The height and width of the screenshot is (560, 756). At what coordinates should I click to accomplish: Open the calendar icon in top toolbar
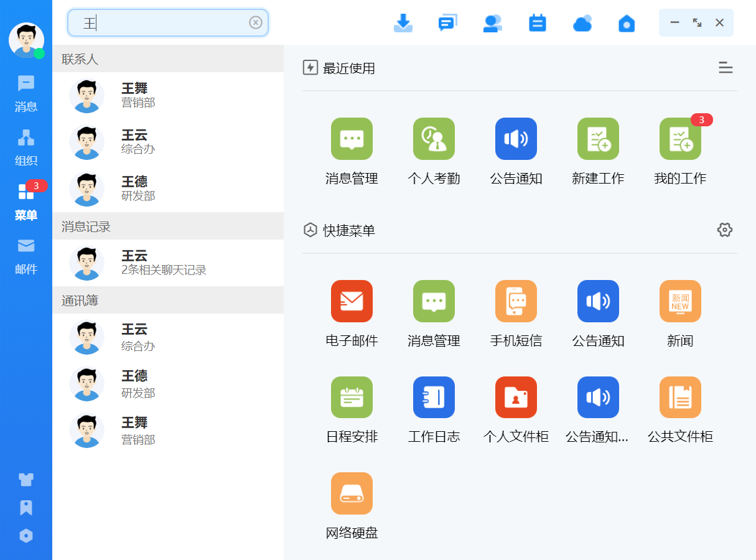pyautogui.click(x=537, y=23)
